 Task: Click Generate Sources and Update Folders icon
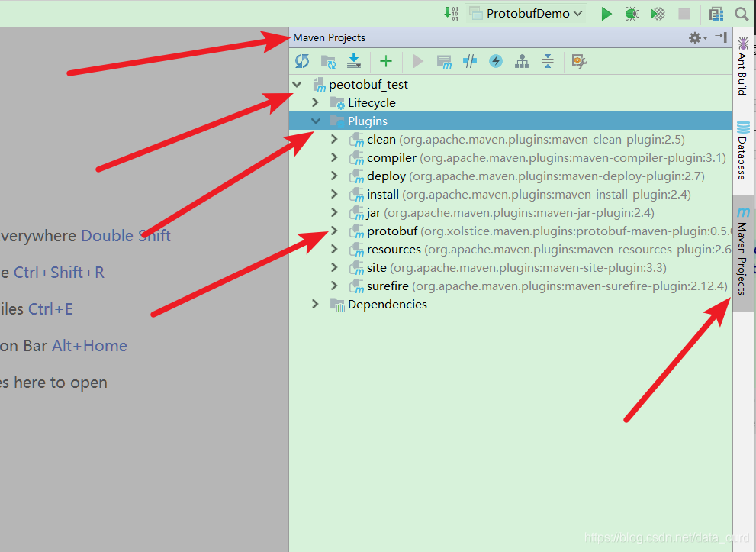point(328,61)
